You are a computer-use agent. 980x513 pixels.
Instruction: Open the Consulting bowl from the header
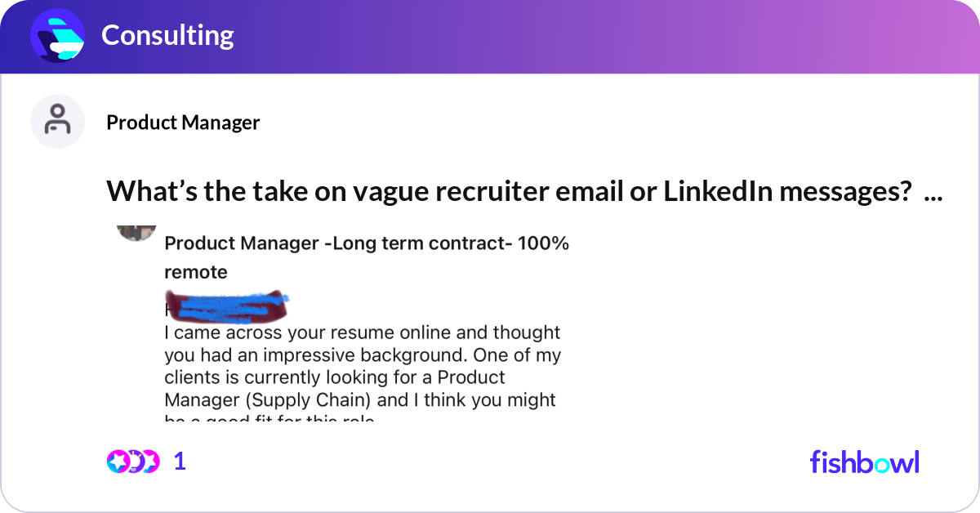[x=167, y=35]
